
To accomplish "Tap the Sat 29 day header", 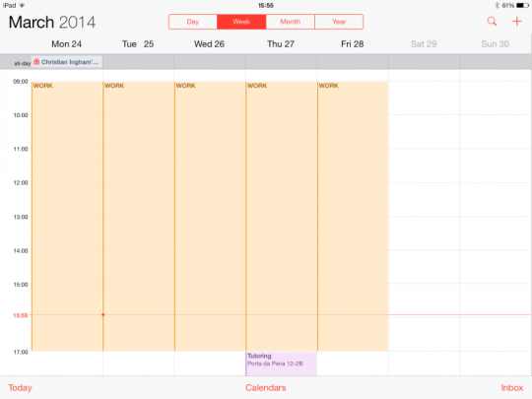I will [x=424, y=44].
